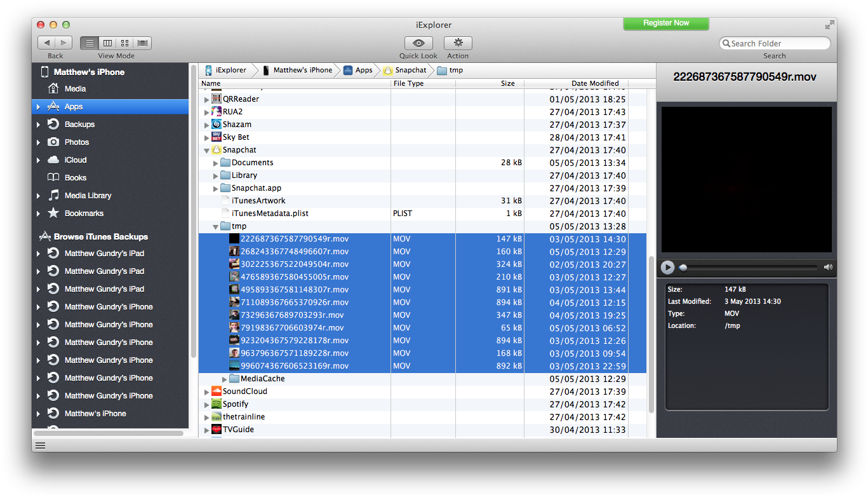
Task: Click the Quick Look eye icon
Action: tap(418, 43)
